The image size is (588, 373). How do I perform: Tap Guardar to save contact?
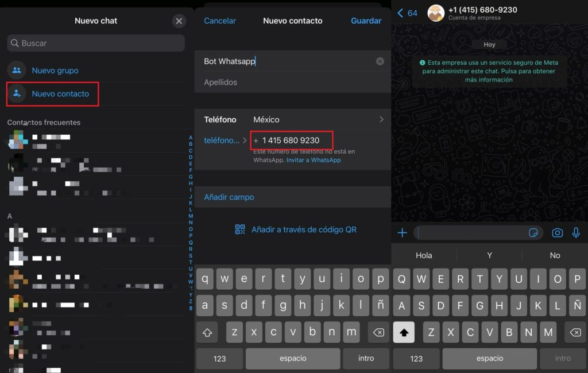366,21
